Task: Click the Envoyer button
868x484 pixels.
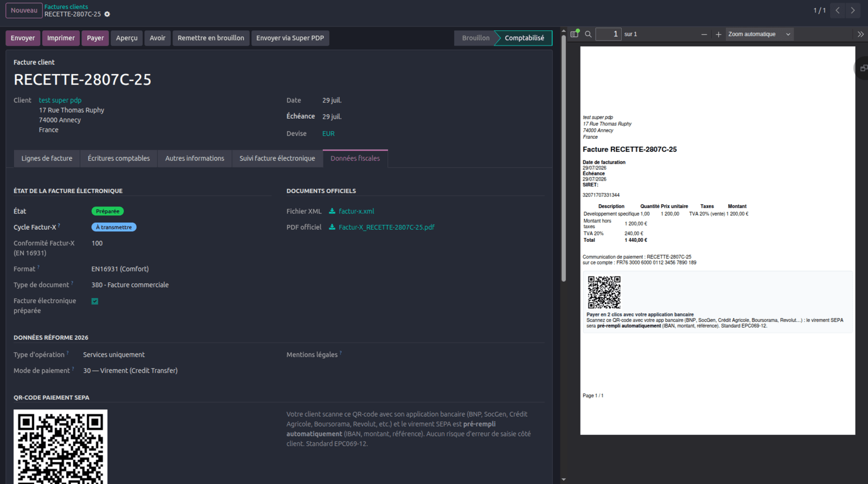Action: 23,38
